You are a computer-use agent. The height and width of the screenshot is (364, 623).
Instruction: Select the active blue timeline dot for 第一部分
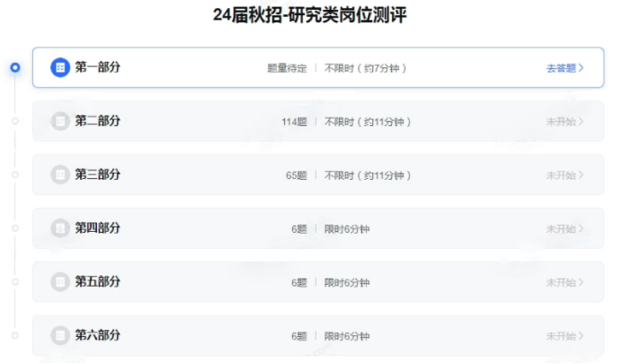pos(15,67)
